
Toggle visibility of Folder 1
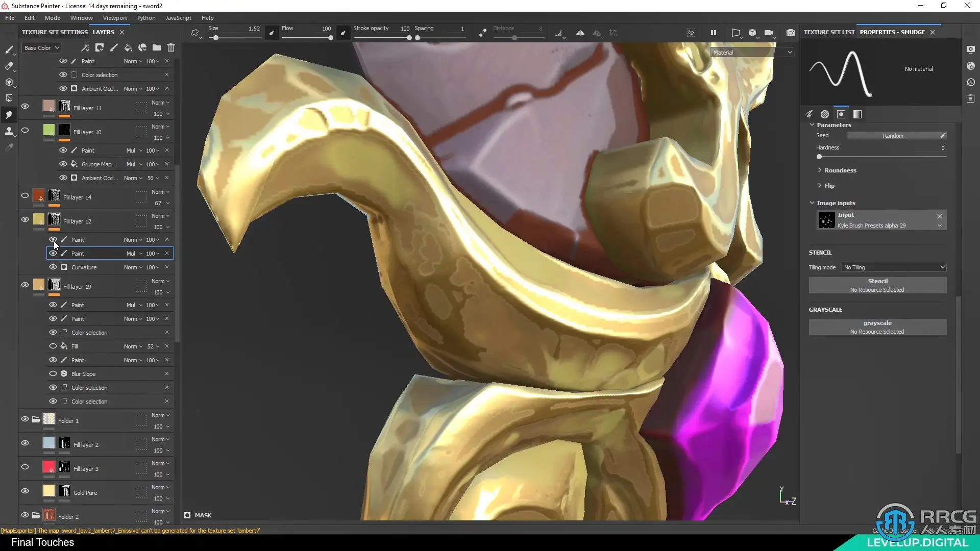pos(24,419)
